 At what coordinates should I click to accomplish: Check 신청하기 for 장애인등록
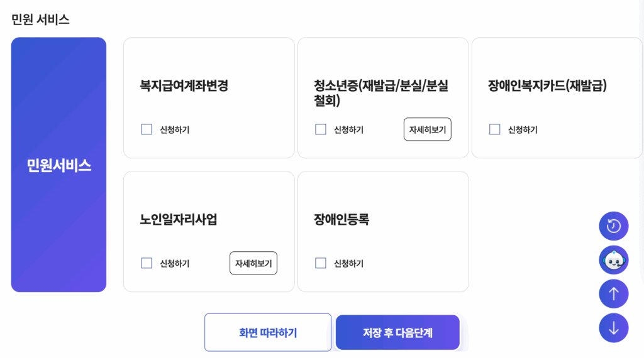[321, 263]
